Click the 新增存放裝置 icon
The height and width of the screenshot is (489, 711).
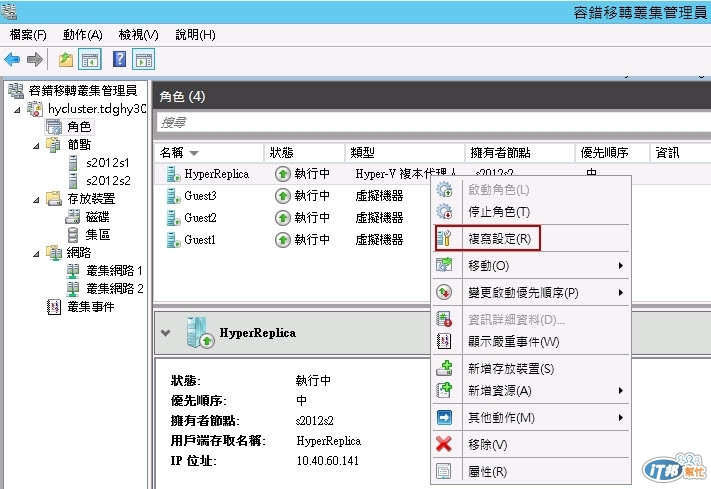[x=444, y=368]
